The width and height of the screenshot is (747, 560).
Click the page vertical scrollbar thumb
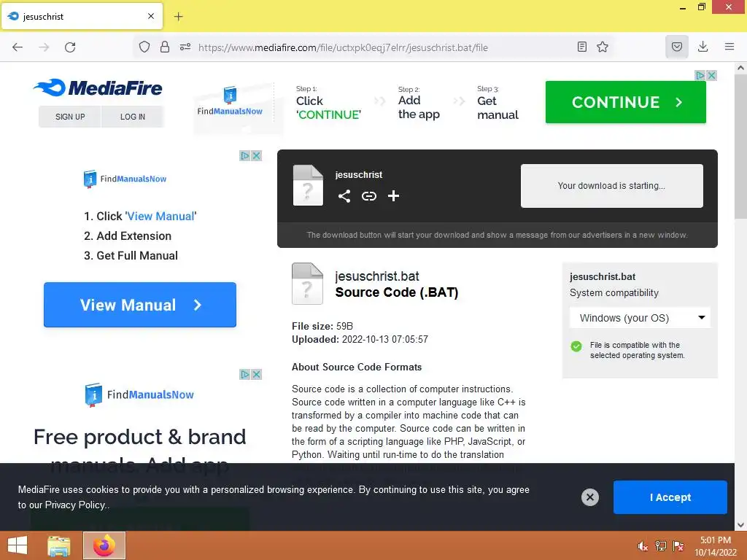point(740,146)
